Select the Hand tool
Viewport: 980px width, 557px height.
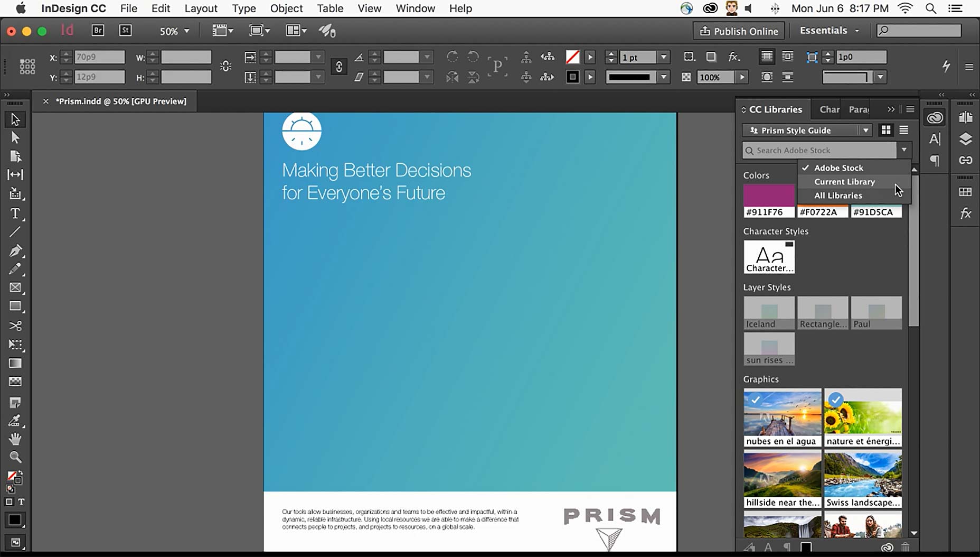pos(15,439)
